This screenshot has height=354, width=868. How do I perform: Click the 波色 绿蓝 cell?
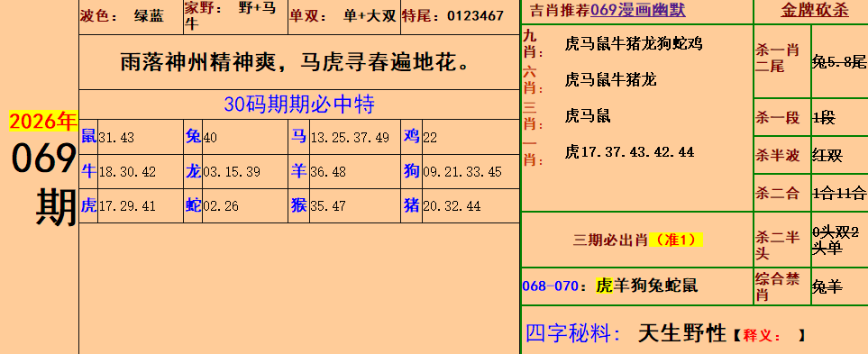point(131,17)
